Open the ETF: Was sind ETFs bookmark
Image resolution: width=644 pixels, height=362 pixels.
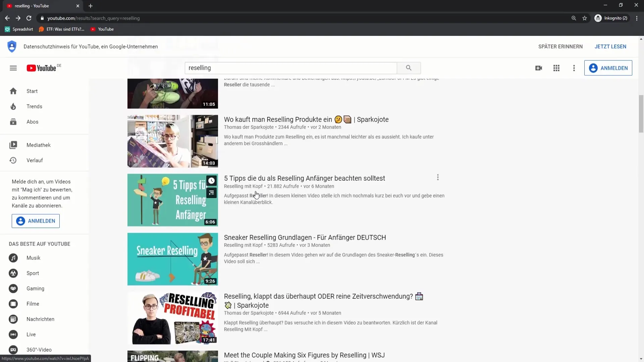click(x=62, y=29)
